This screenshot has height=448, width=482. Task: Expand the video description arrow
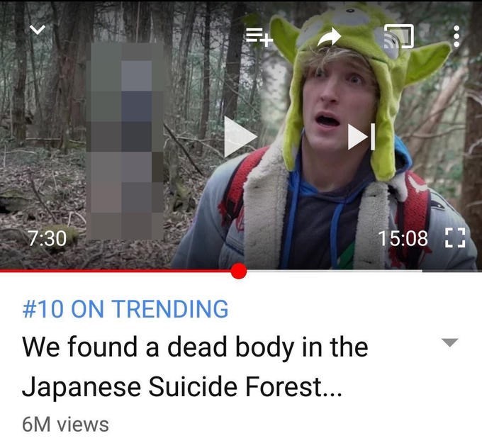(x=449, y=342)
